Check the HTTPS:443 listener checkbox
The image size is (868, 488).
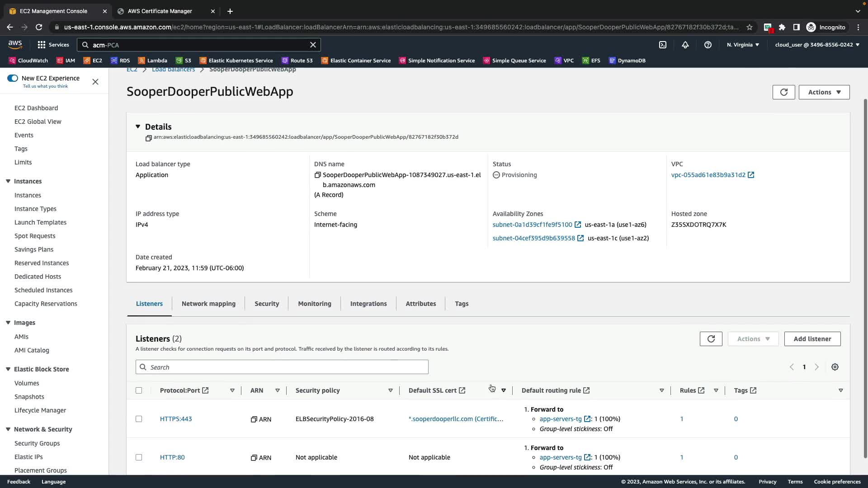click(x=139, y=419)
